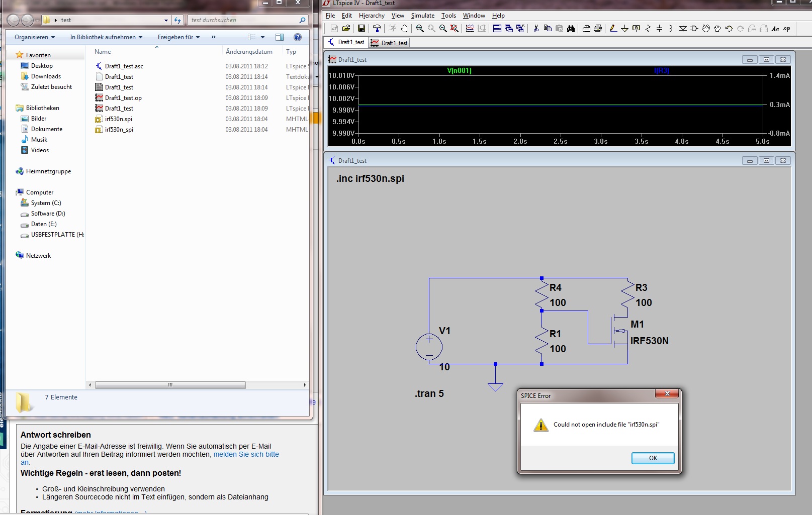Open Explorer help question-mark icon
The image size is (812, 515).
tap(298, 37)
